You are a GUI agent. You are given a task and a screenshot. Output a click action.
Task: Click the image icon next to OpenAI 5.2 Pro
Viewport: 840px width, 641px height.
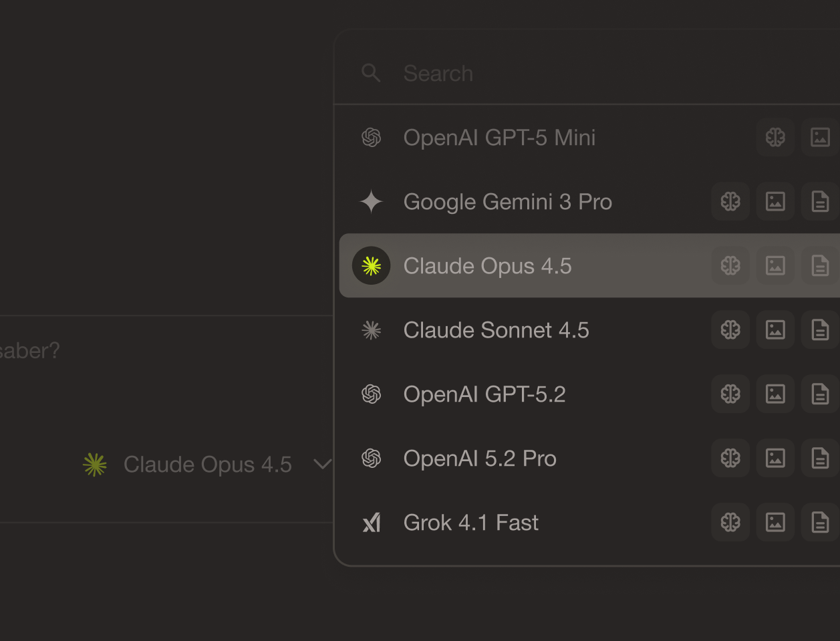[775, 458]
